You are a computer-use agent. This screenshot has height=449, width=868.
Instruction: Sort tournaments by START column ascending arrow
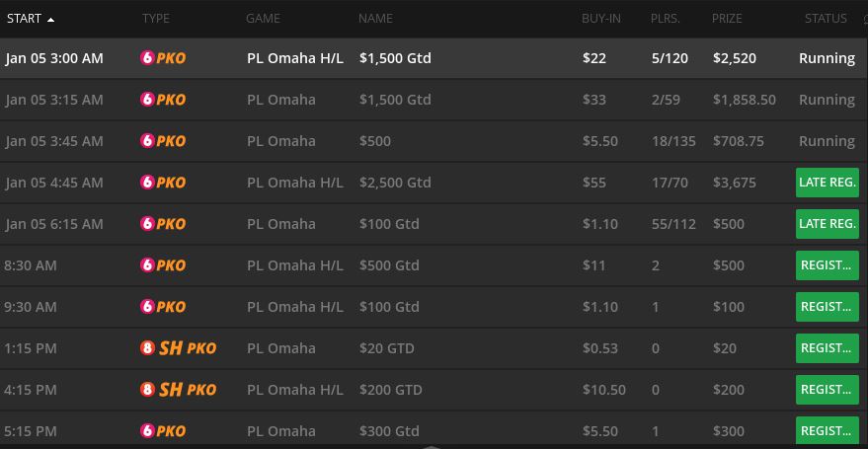(51, 20)
